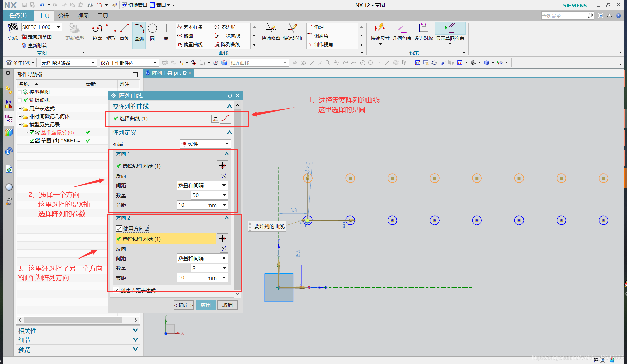
Task: Expand the 模型视图 tree node
Action: tap(20, 92)
